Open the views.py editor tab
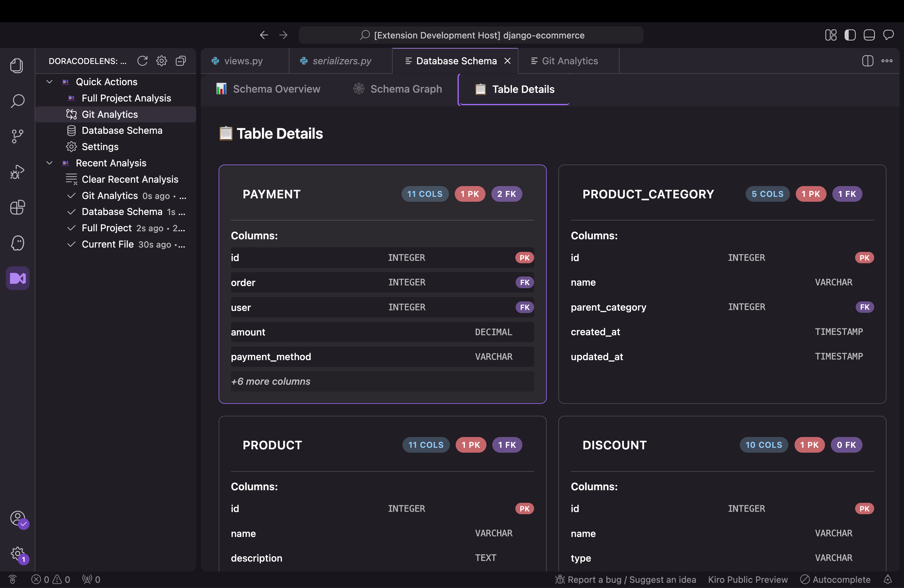This screenshot has height=588, width=904. click(x=243, y=61)
